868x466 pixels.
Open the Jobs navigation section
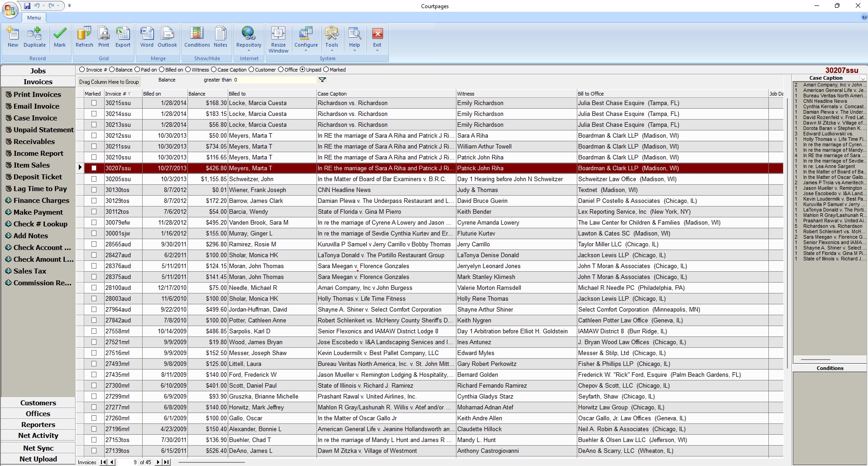pyautogui.click(x=38, y=71)
